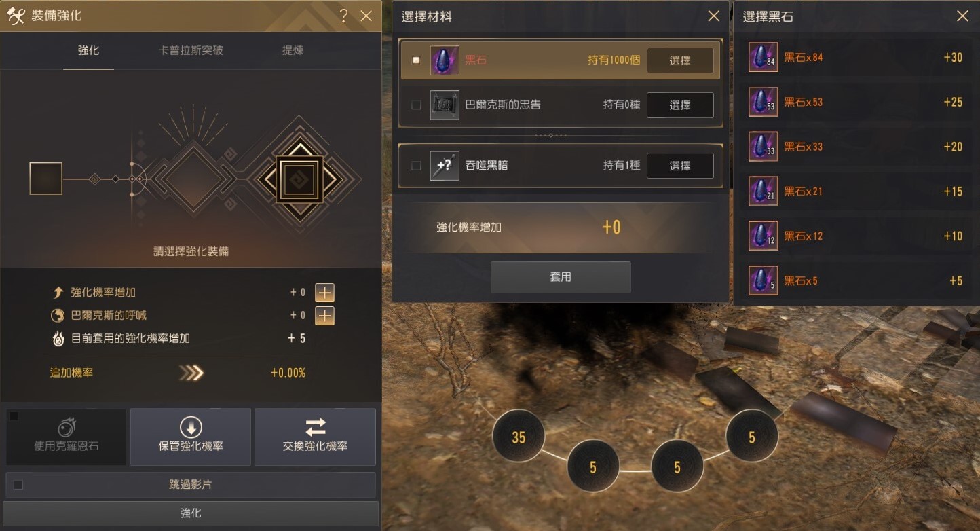Switch to the 提煉 tab

tap(293, 50)
